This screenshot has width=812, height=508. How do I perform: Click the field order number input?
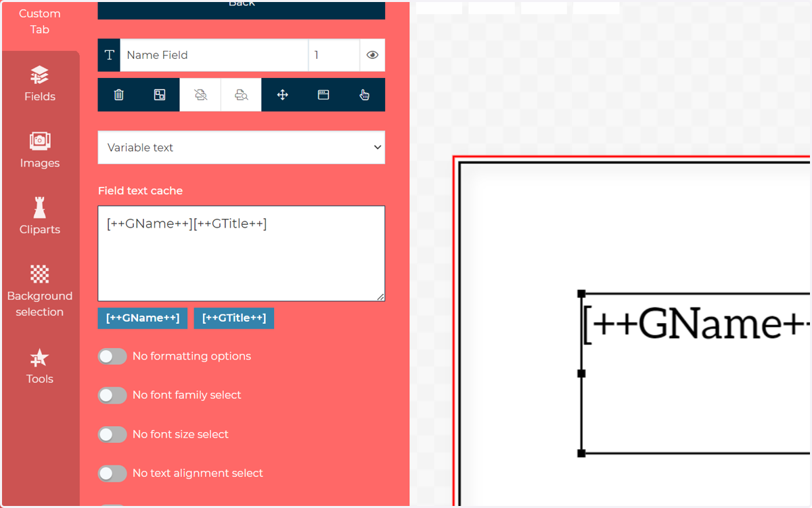[x=334, y=55]
